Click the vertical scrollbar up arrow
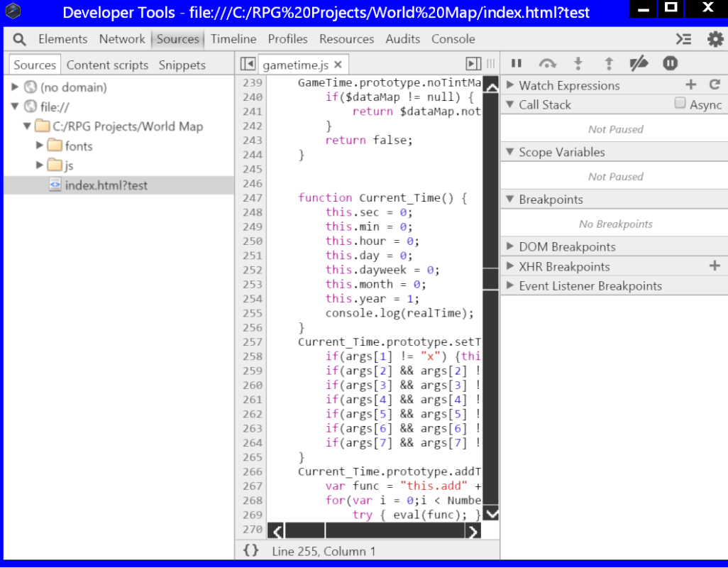Screen dimensions: 728x568 [491, 86]
